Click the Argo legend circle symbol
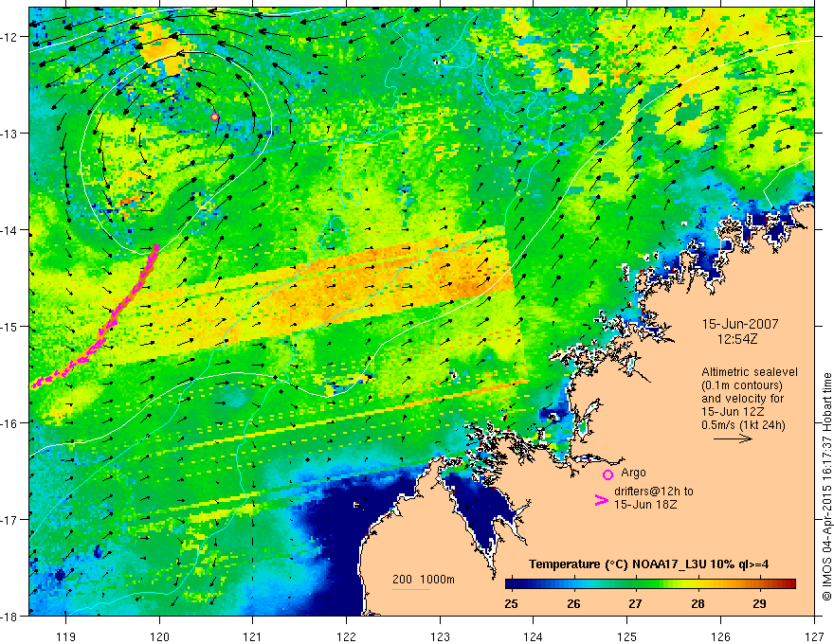This screenshot has height=644, width=834. [x=607, y=474]
